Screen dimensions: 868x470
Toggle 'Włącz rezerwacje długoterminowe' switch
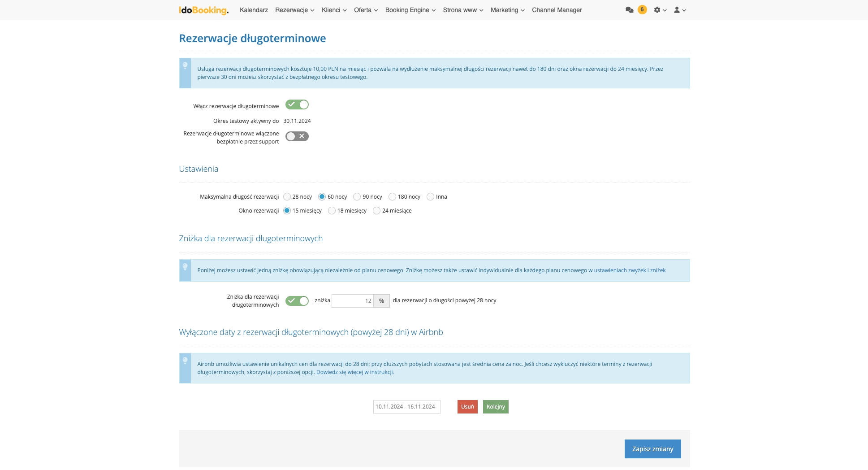tap(297, 105)
